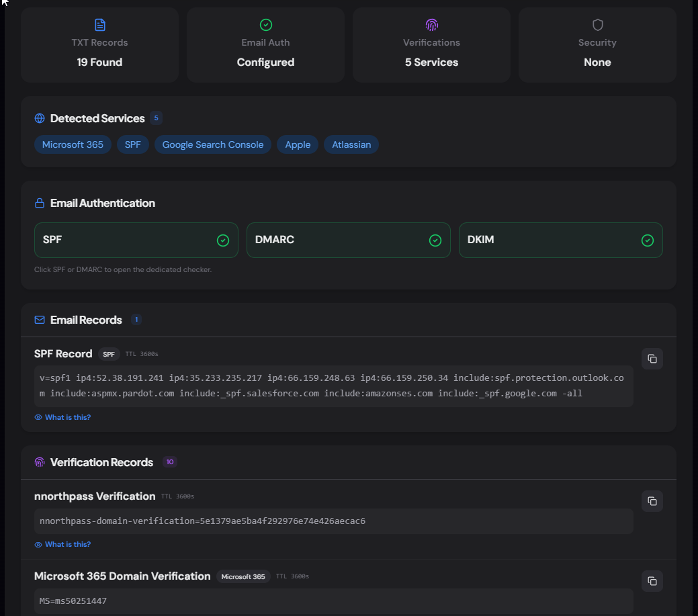Click the nnorthpass-domain-verification value text
The image size is (698, 616).
point(202,521)
